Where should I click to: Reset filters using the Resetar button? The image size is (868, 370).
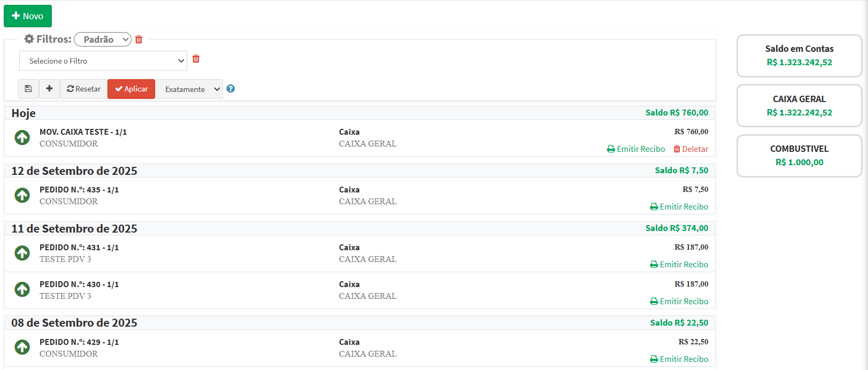(x=83, y=89)
